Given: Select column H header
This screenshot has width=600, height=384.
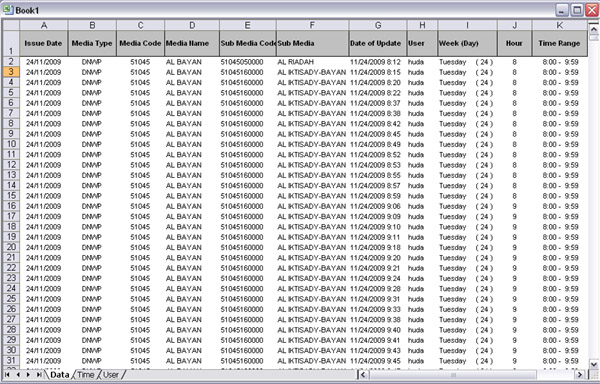Looking at the screenshot, I should (422, 25).
